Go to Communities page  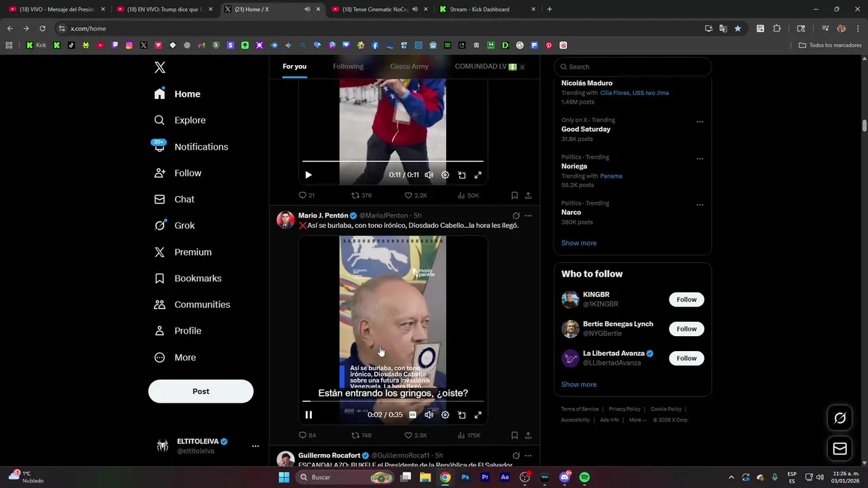click(x=192, y=304)
